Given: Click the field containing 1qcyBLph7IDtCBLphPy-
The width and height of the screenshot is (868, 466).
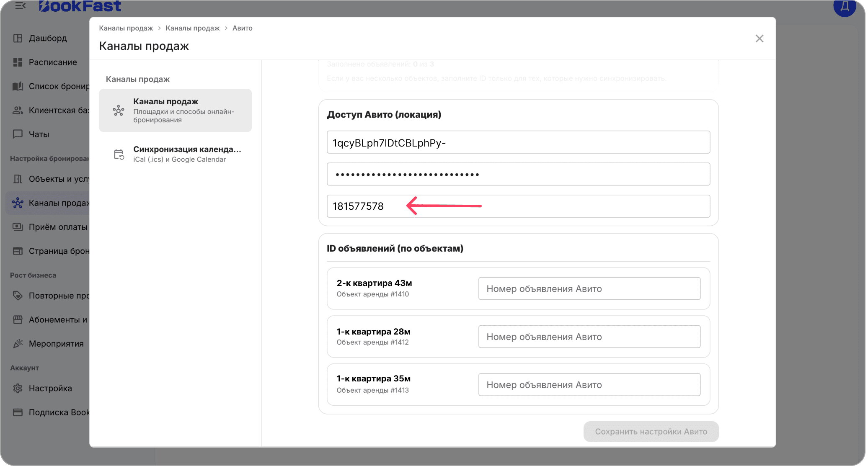Looking at the screenshot, I should click(519, 142).
